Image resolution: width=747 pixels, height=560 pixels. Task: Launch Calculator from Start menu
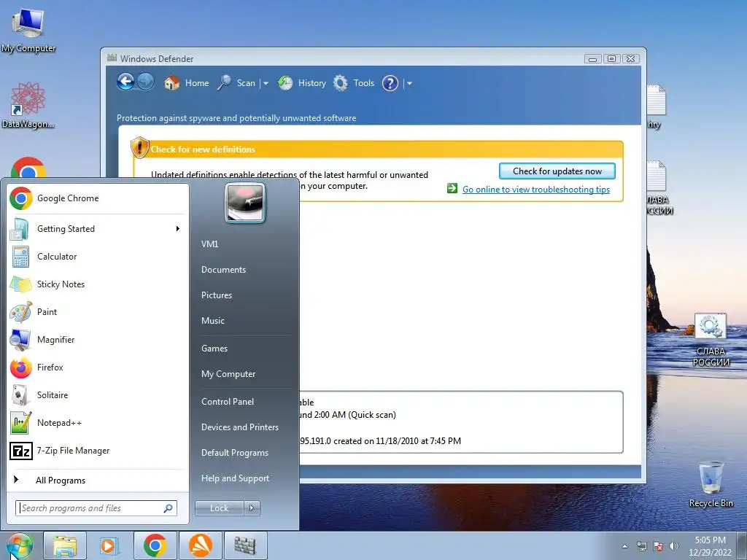click(x=98, y=257)
